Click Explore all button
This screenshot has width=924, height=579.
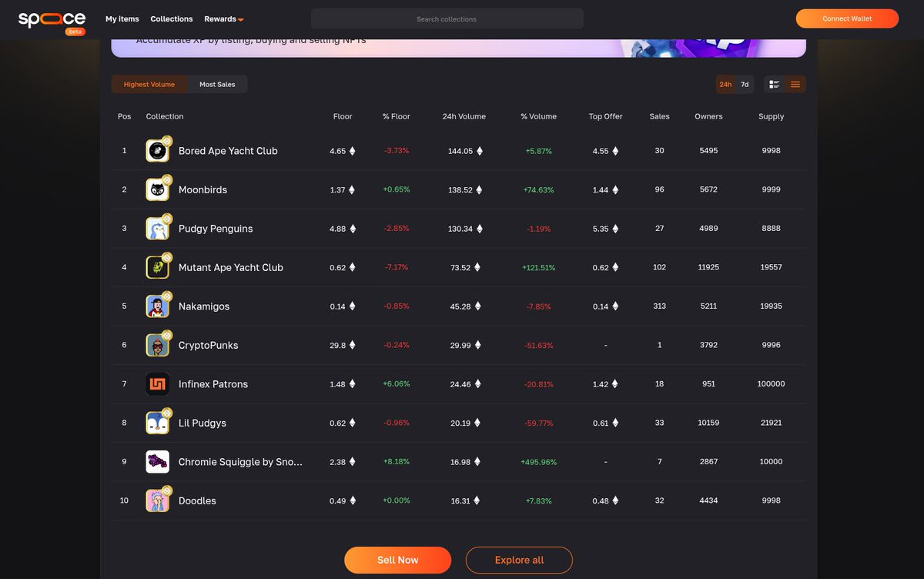(519, 560)
